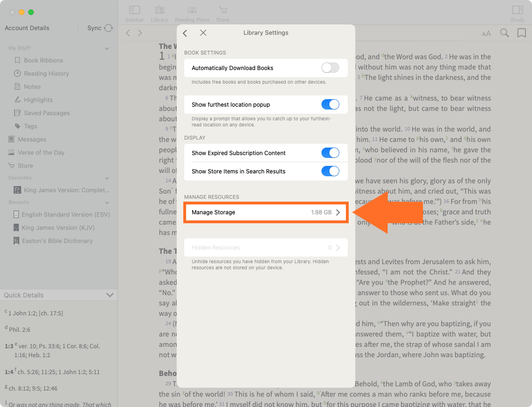Screen dimensions: 532x407
Task: Enable Automatically Download Books switch
Action: (x=330, y=68)
